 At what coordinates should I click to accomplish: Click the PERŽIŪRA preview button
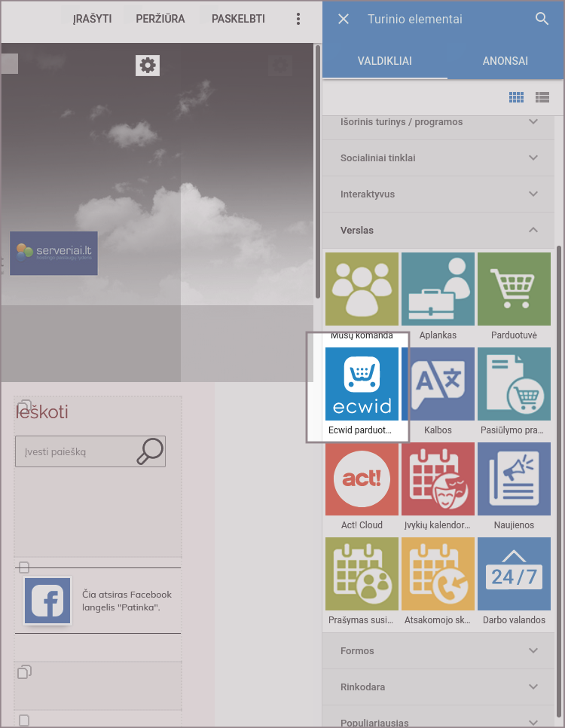(x=160, y=19)
